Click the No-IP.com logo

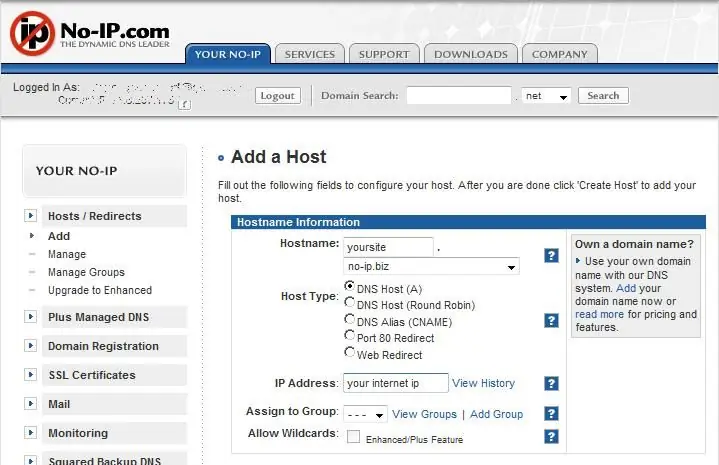click(x=90, y=33)
